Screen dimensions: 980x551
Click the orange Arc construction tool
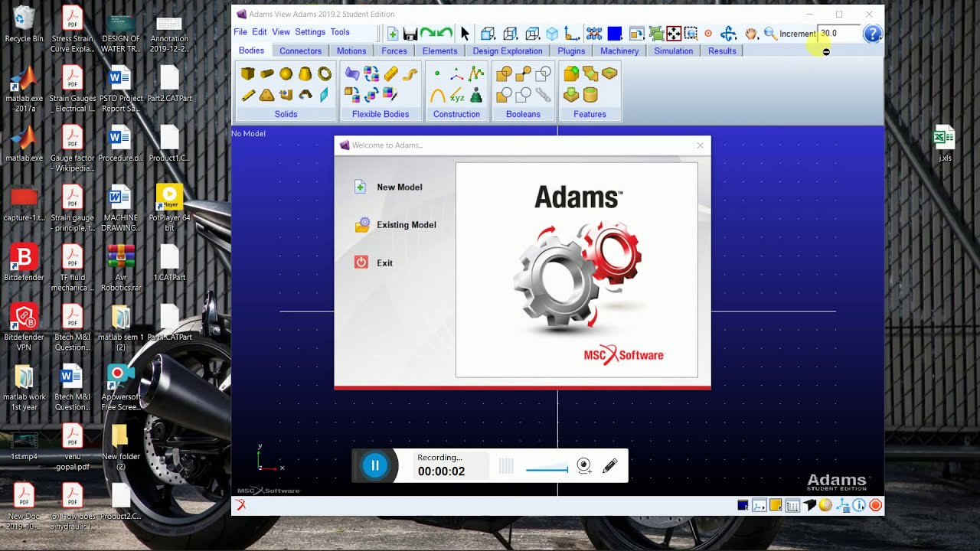[x=438, y=95]
